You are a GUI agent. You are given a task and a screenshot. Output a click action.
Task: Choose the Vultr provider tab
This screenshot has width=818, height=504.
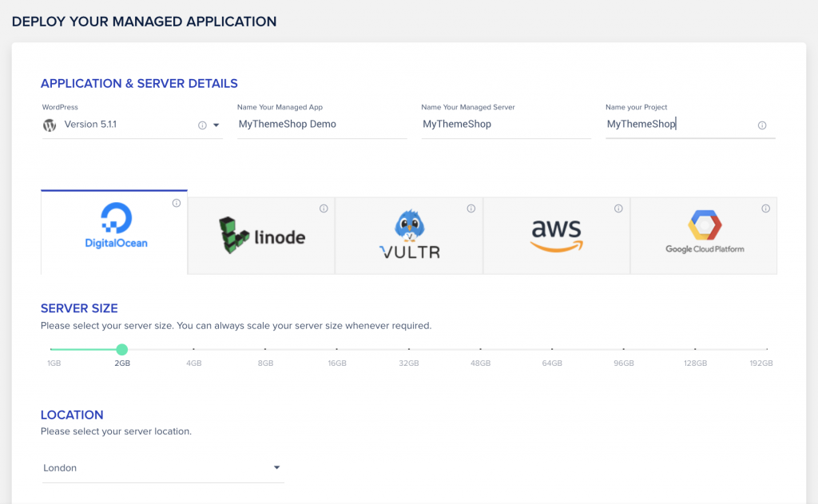409,236
